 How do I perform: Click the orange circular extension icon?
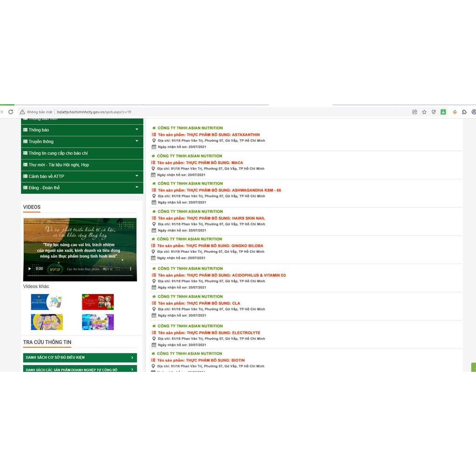pos(455,112)
